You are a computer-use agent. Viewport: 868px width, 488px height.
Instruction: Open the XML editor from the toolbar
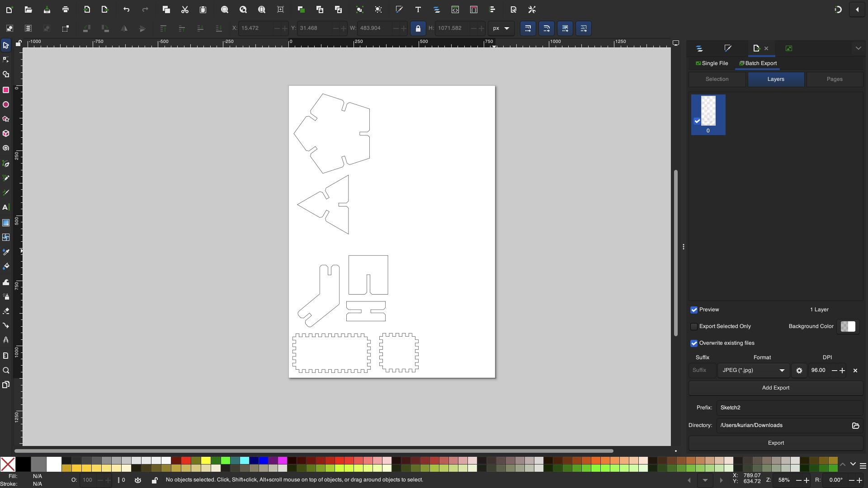tap(455, 9)
